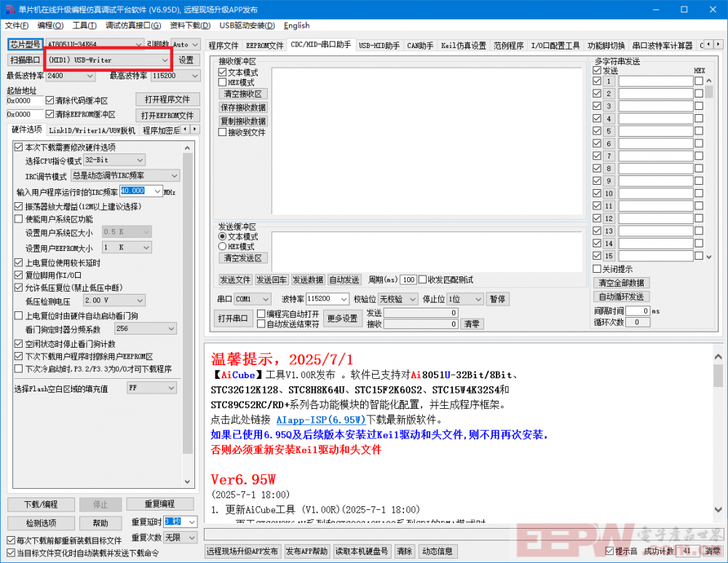The image size is (728, 563).
Task: Expand the 最低波特率 2400 dropdown
Action: point(90,76)
